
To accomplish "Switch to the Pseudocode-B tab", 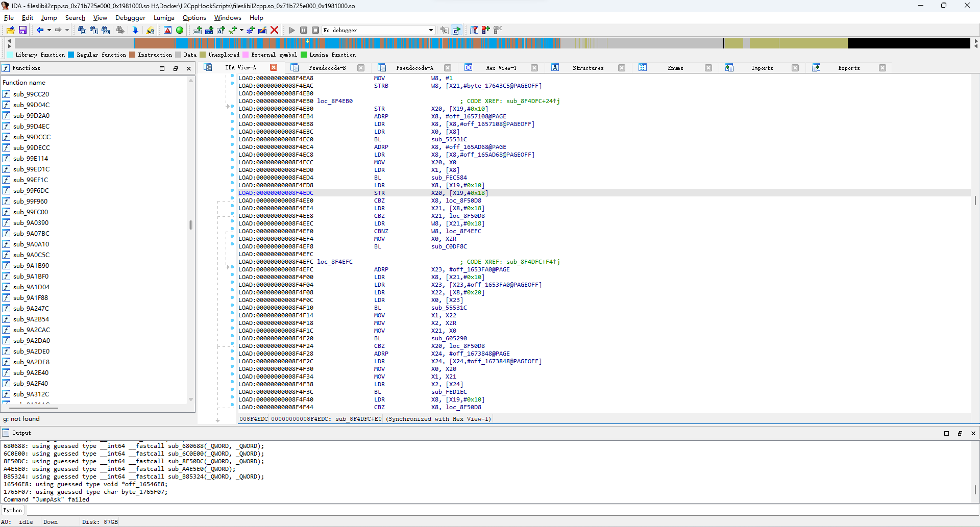I will [327, 68].
